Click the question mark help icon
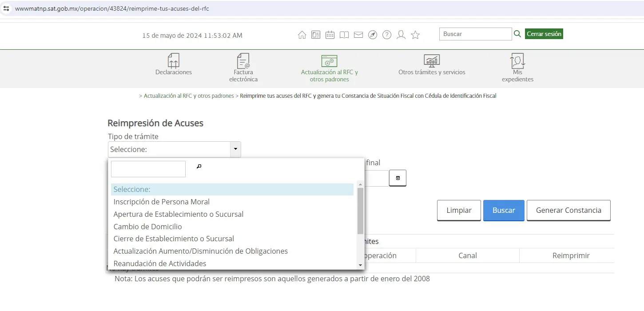The width and height of the screenshot is (644, 311). click(x=387, y=35)
